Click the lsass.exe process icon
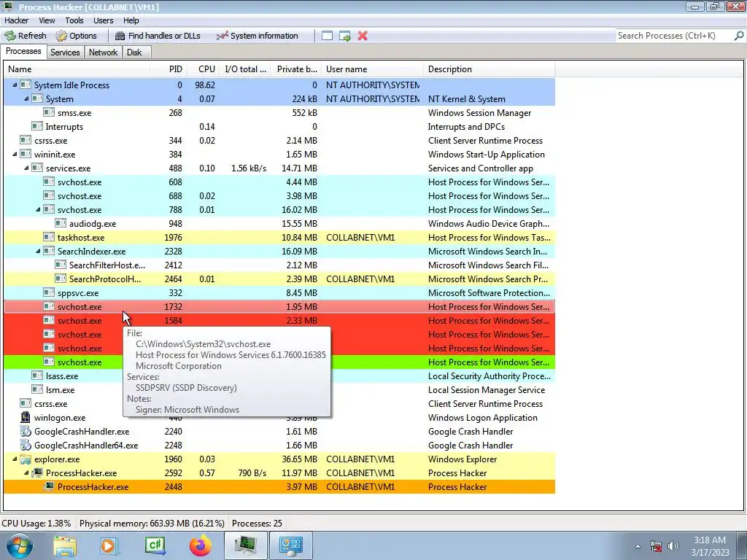The width and height of the screenshot is (747, 560). pos(37,376)
